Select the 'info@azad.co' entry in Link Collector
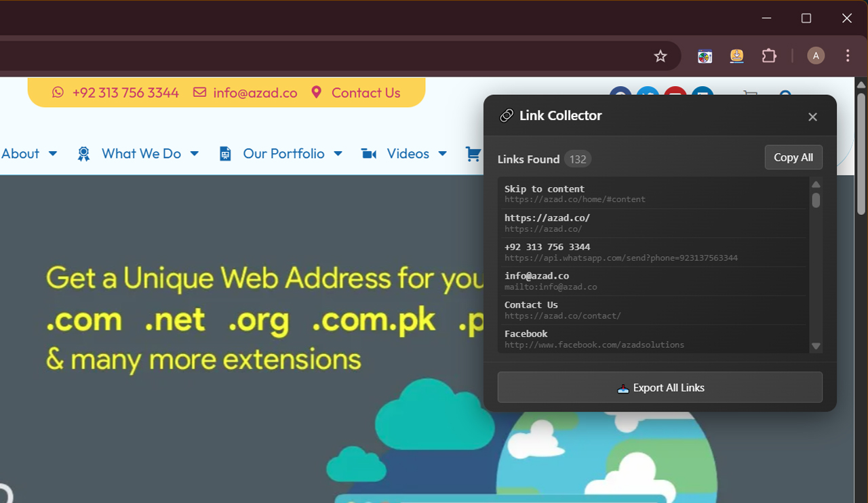 [x=652, y=281]
